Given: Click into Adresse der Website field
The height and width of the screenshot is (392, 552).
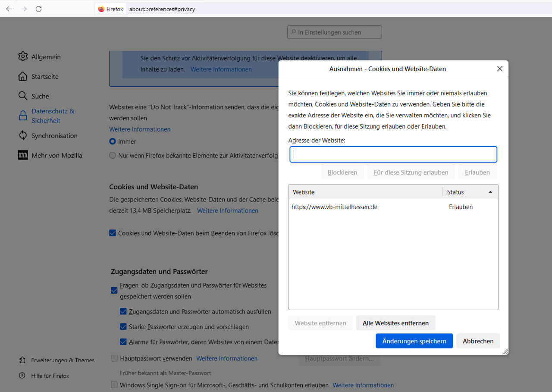Looking at the screenshot, I should pos(393,154).
